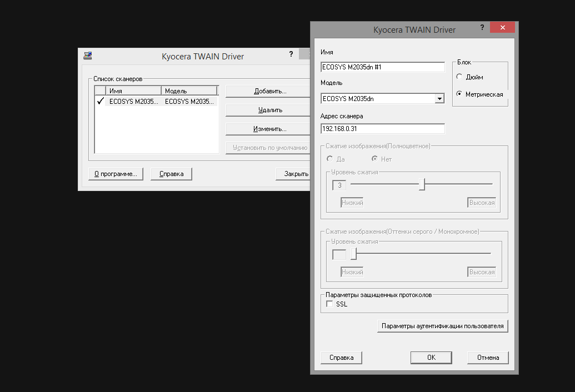The height and width of the screenshot is (392, 575).
Task: Toggle the default checkmark beside ECOSYS M2035 row
Action: coord(100,101)
